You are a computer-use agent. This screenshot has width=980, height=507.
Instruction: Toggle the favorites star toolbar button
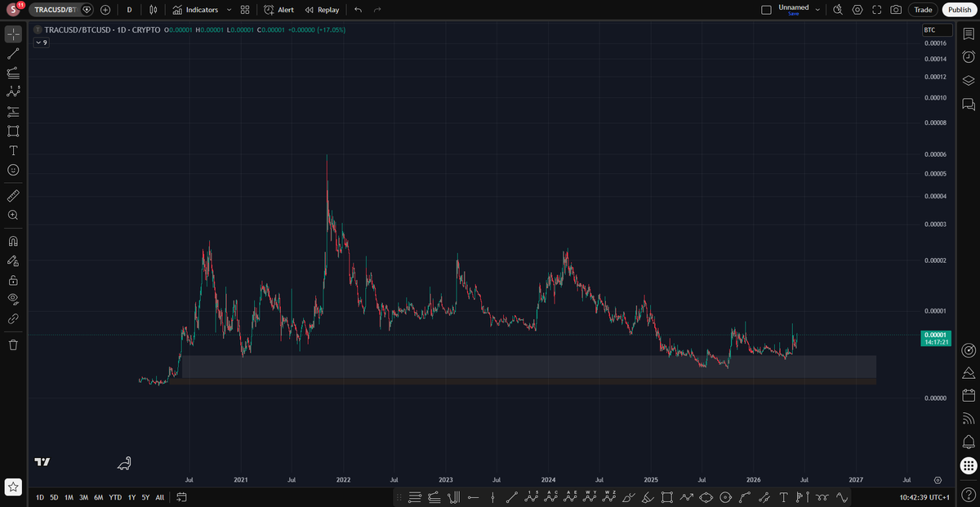click(x=13, y=487)
